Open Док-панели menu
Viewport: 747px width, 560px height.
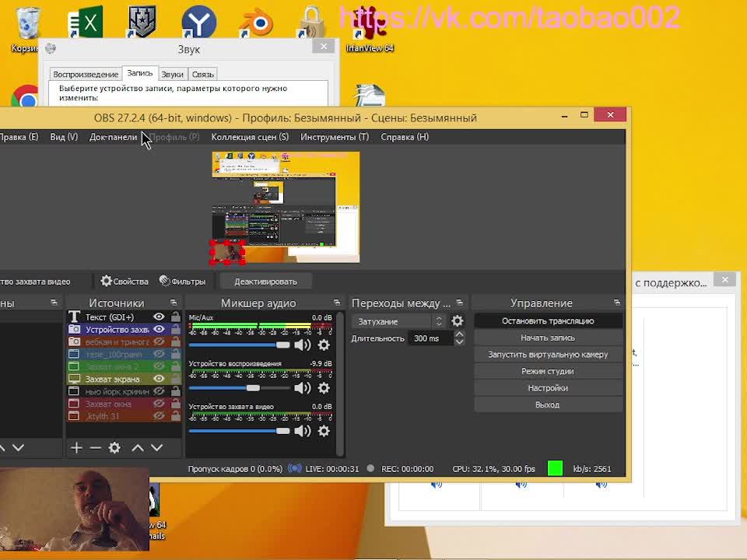point(113,137)
